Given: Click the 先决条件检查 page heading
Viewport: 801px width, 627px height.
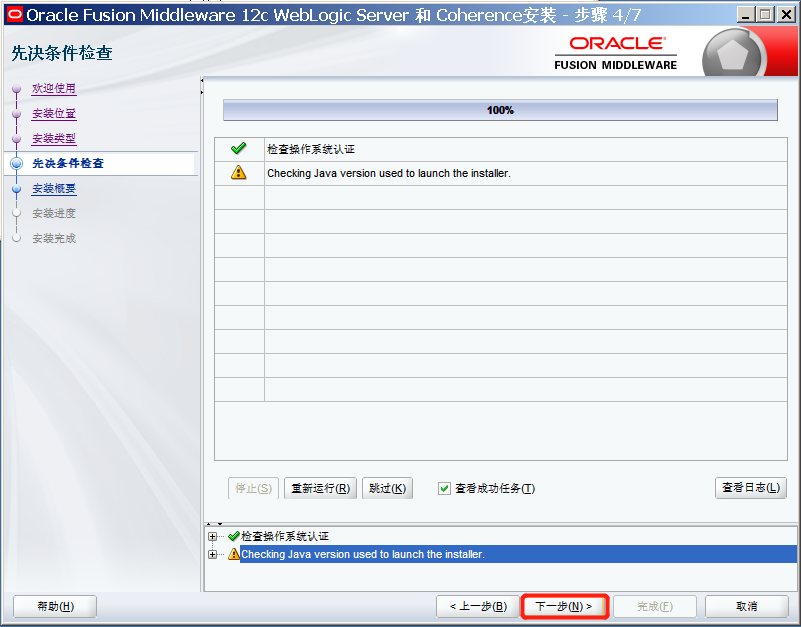Looking at the screenshot, I should 62,53.
